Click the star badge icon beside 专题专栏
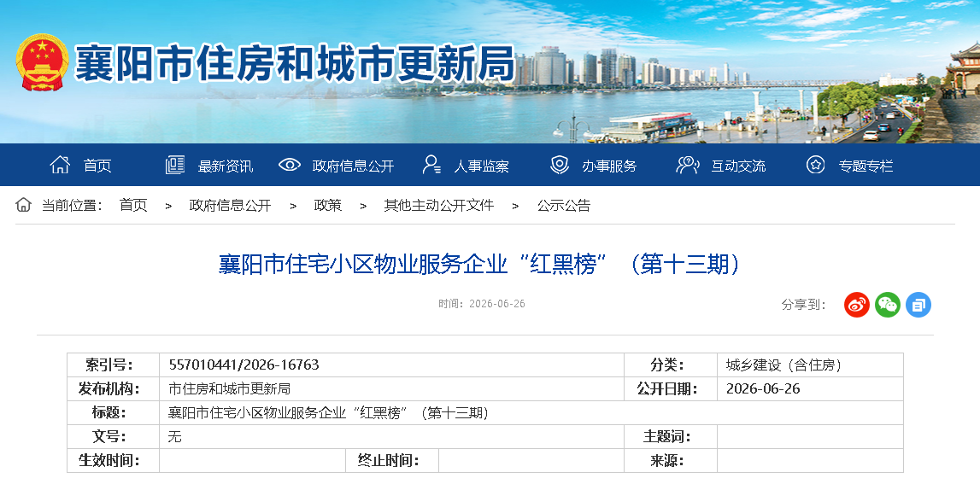Screen dimensions: 980x490 coord(816,165)
